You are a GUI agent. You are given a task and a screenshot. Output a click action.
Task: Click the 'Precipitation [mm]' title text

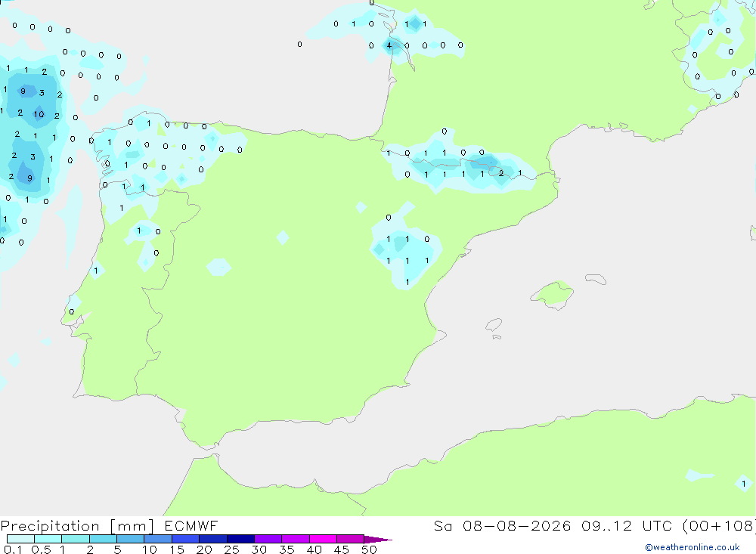click(x=77, y=526)
